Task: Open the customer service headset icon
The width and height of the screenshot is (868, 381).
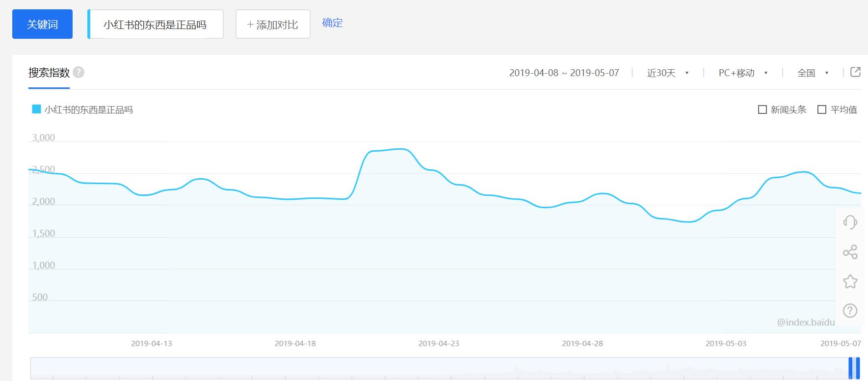Action: [850, 222]
